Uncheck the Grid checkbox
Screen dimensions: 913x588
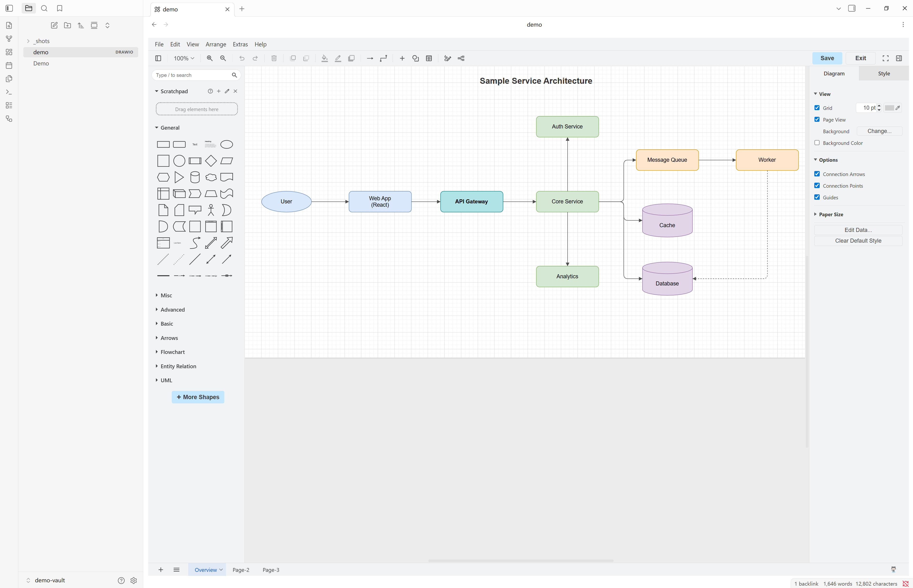click(817, 108)
